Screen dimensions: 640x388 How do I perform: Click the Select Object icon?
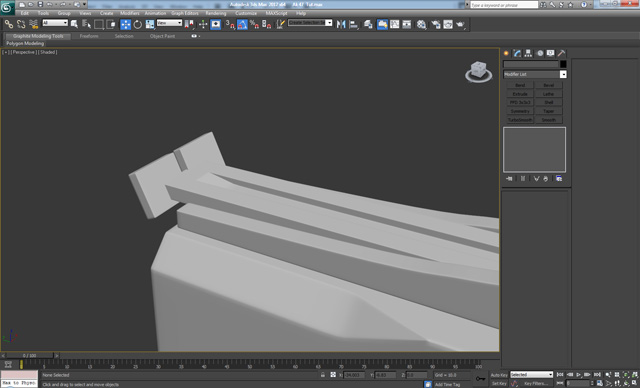(x=74, y=24)
